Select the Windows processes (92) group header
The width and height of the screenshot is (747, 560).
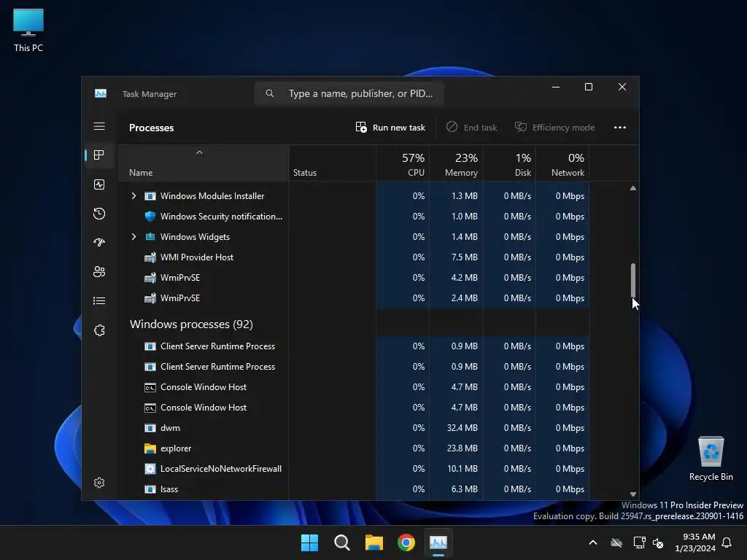[192, 324]
